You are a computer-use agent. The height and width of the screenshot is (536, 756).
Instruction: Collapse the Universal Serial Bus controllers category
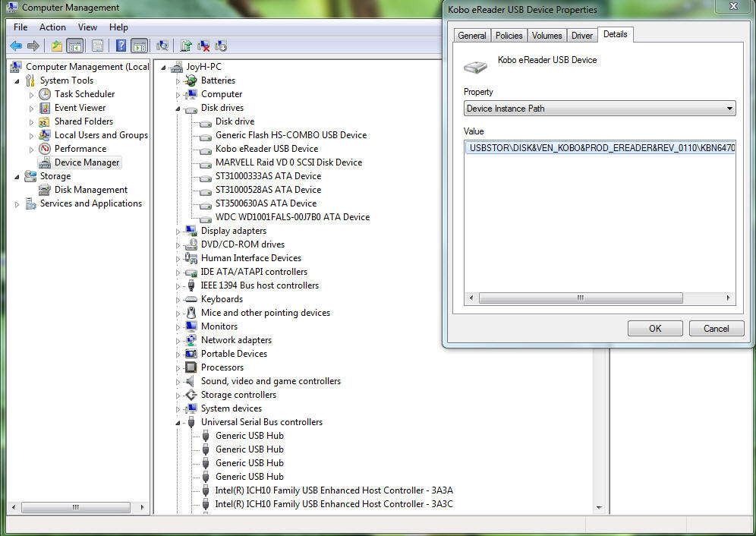[x=178, y=423]
